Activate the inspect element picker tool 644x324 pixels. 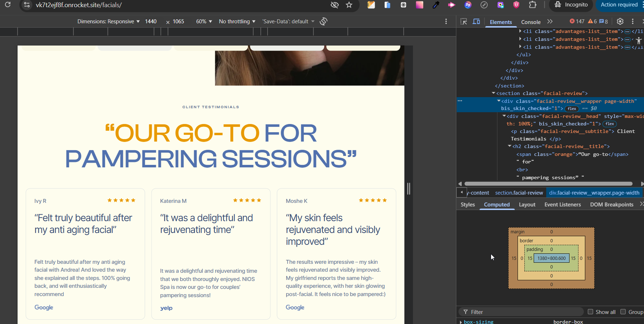click(464, 22)
